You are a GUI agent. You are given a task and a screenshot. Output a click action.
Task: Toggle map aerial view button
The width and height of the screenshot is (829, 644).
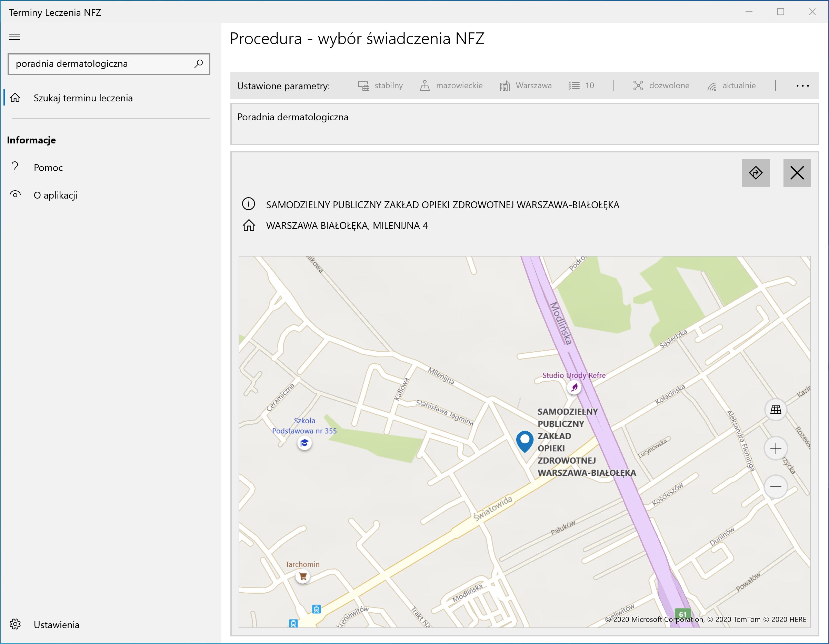click(x=776, y=410)
